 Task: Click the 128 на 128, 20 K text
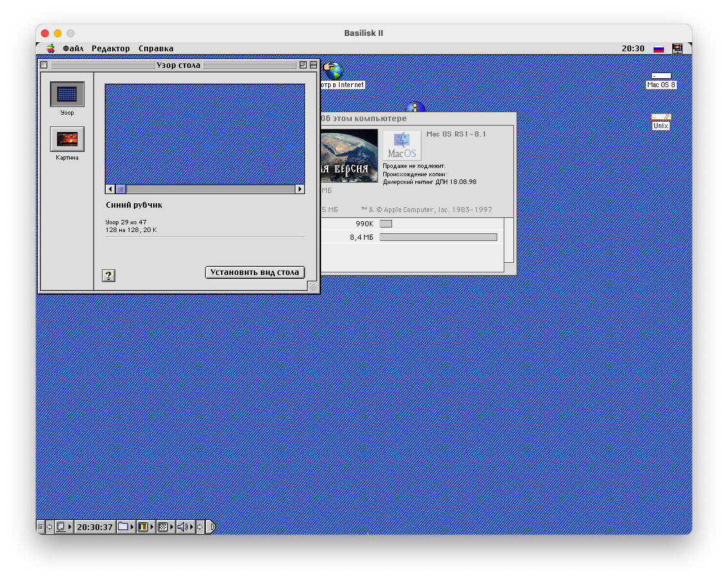pos(131,230)
